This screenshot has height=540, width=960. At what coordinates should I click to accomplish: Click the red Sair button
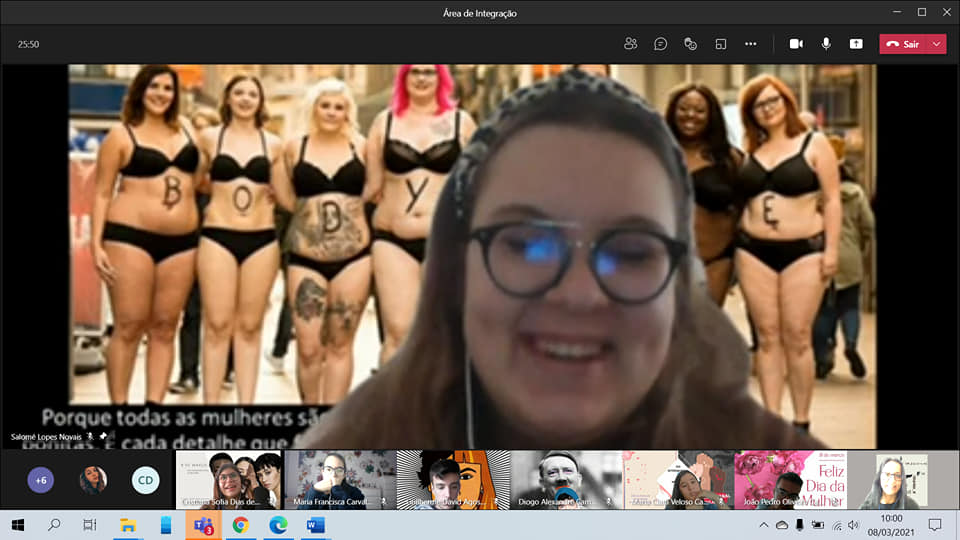pyautogui.click(x=903, y=44)
